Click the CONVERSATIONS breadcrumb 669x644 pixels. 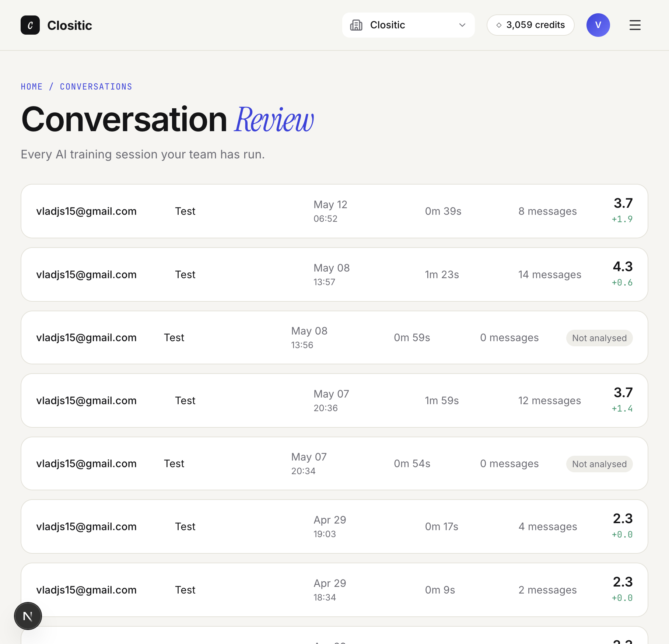(x=96, y=87)
